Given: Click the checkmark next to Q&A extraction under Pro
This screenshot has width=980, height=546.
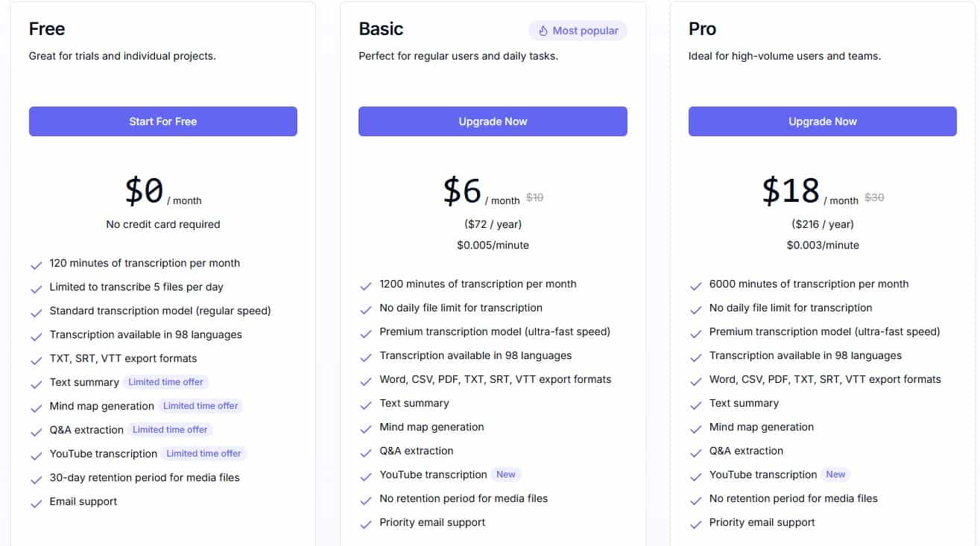Looking at the screenshot, I should pyautogui.click(x=696, y=451).
